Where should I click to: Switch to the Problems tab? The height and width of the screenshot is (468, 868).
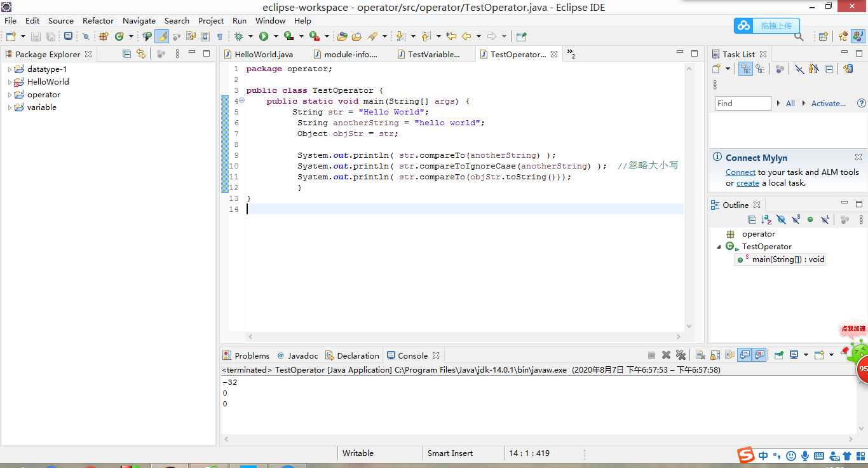click(246, 355)
